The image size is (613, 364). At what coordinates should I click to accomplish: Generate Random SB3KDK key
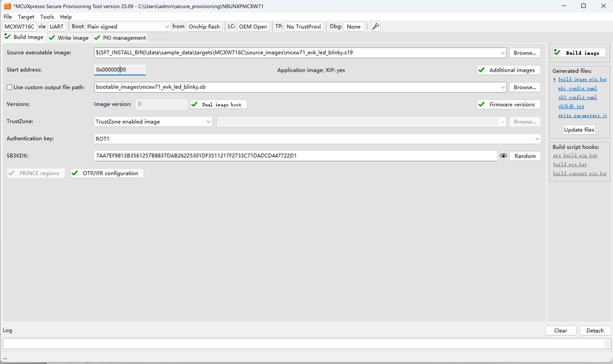click(x=525, y=156)
